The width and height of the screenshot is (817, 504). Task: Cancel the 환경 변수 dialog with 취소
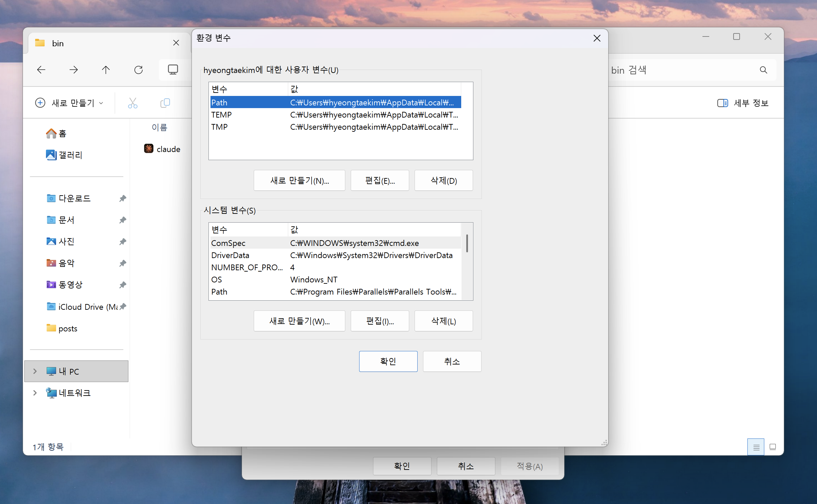pyautogui.click(x=452, y=361)
